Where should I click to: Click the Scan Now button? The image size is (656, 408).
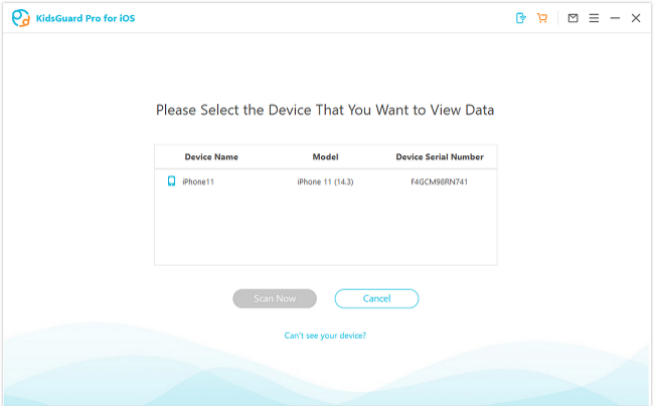coord(274,298)
